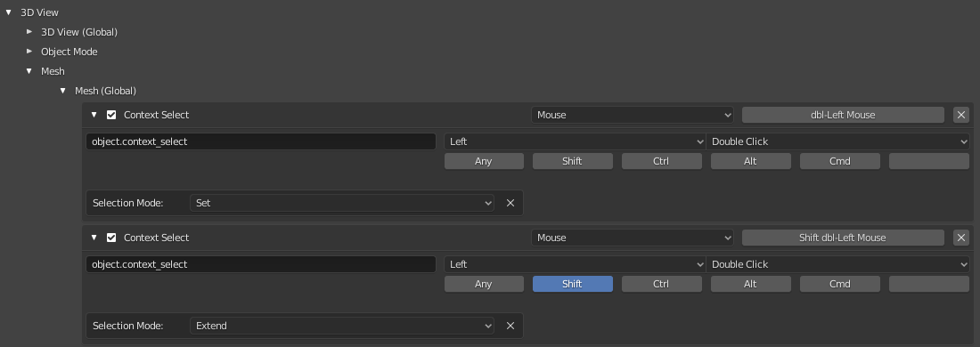The height and width of the screenshot is (347, 980).
Task: Expand the 3D View (Global) section
Action: tap(29, 32)
